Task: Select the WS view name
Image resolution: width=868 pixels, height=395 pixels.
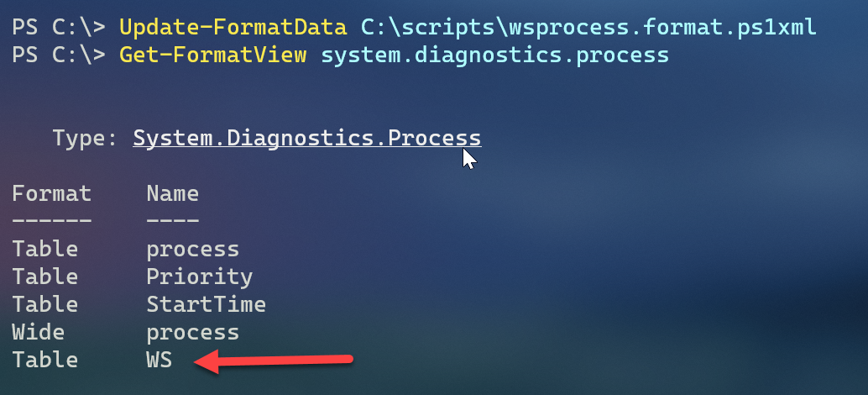Action: 159,360
